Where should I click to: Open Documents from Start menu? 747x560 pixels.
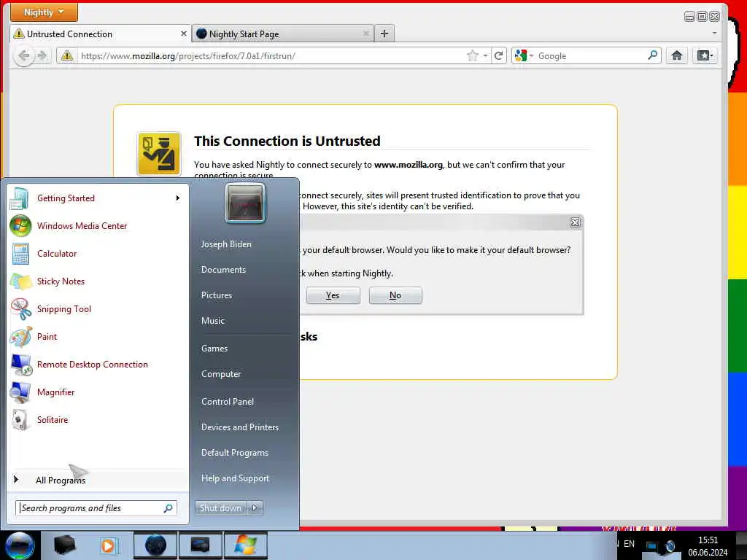coord(223,270)
